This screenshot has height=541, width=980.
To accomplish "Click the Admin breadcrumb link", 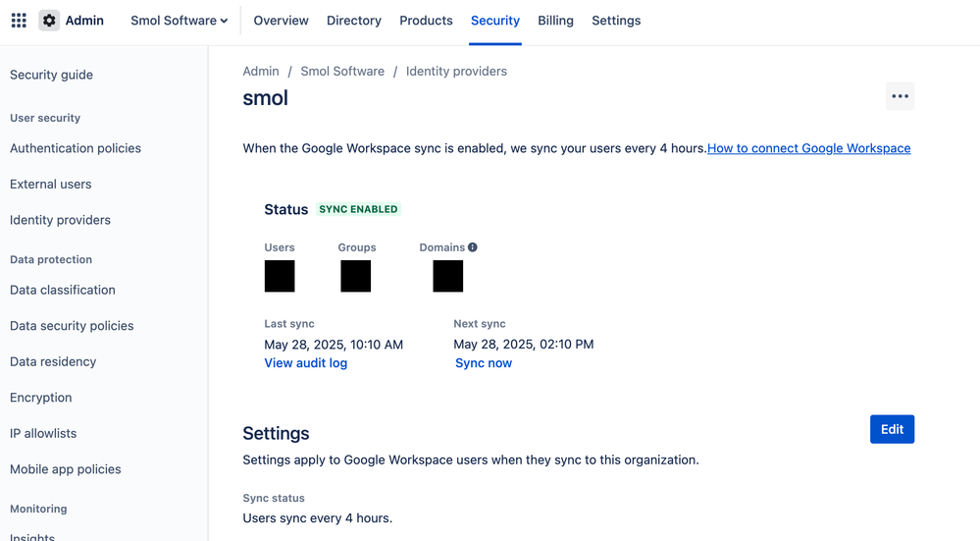I will click(x=261, y=72).
